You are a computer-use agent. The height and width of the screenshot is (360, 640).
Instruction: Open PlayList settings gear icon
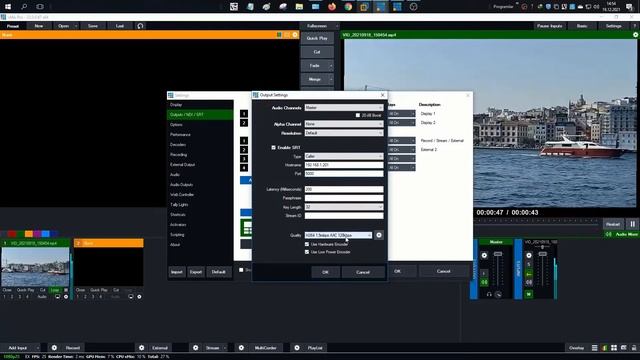[x=297, y=348]
